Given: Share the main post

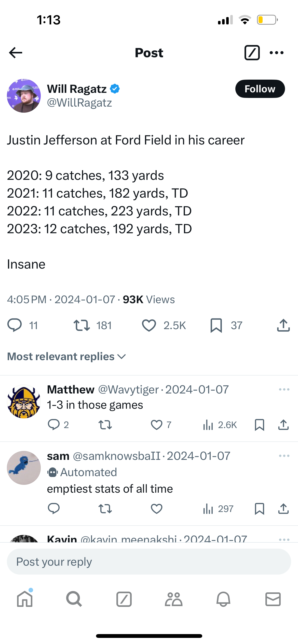Looking at the screenshot, I should click(x=283, y=325).
